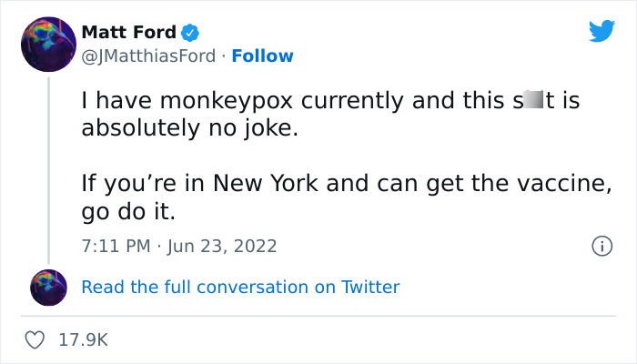Click the word "Twitter" in conversation link

370,287
